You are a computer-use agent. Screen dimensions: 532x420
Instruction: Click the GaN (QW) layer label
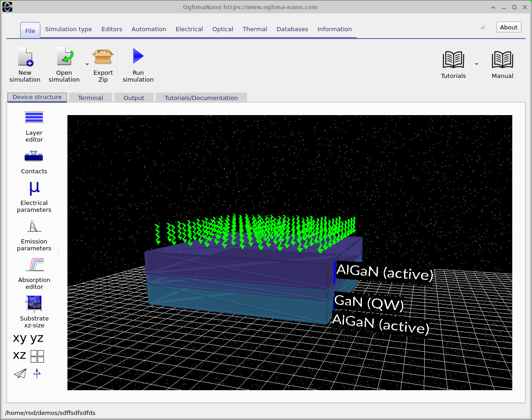coord(369,302)
